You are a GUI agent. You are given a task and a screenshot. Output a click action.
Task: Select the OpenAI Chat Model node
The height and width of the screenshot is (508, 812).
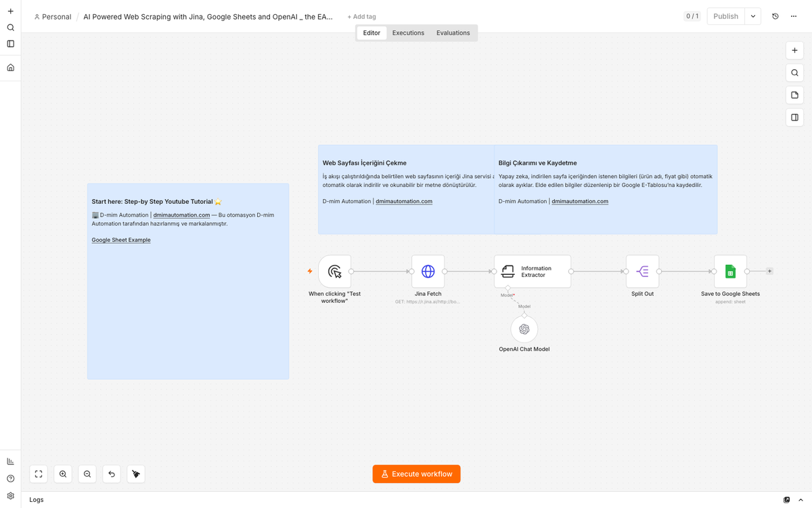[x=524, y=330]
